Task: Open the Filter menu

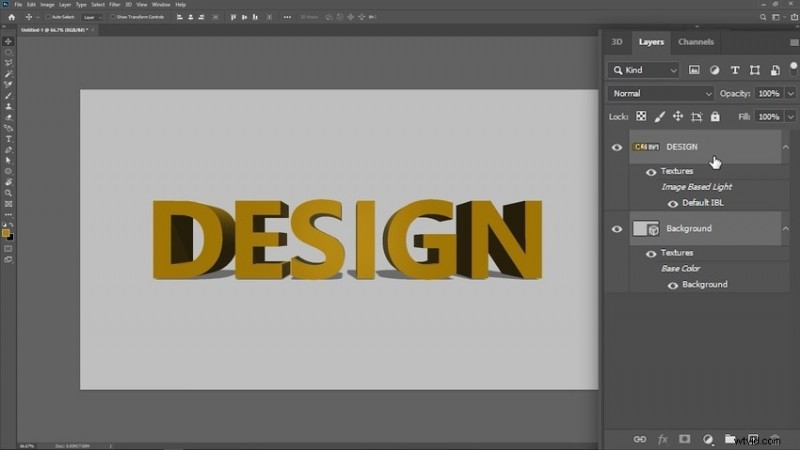Action: [x=115, y=5]
